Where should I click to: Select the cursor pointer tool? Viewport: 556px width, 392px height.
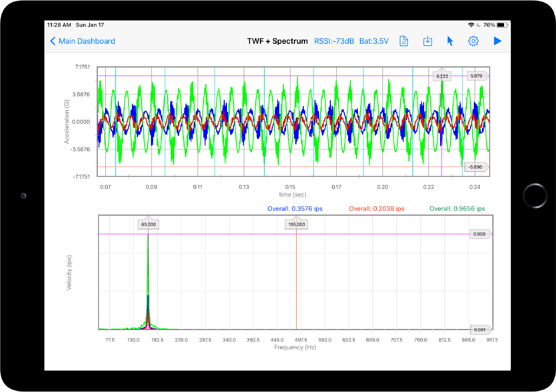point(450,41)
